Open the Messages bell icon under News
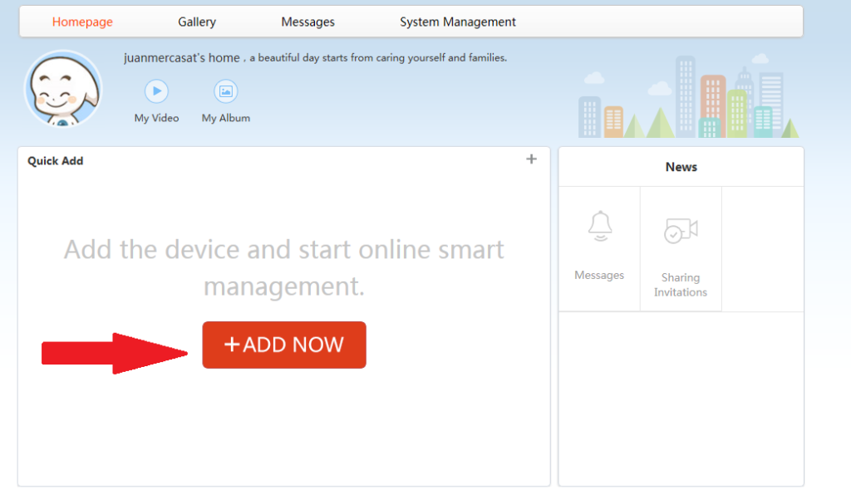Screen dimensions: 851x504 coord(600,226)
